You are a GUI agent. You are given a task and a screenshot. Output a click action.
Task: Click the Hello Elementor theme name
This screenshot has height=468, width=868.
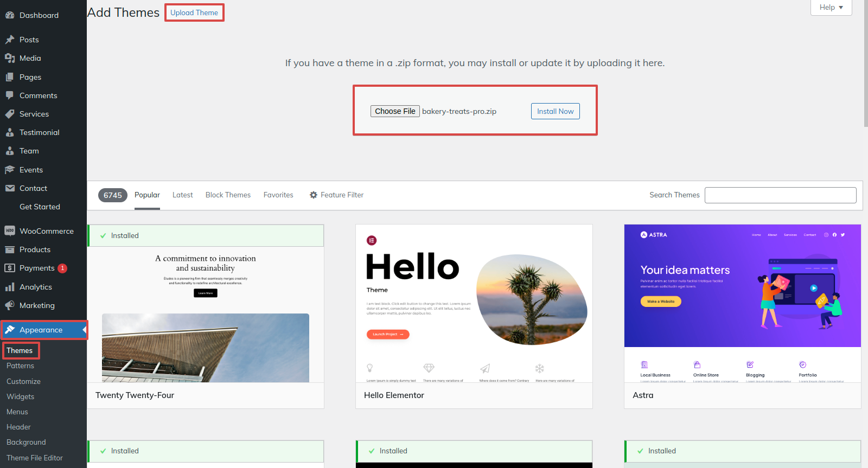394,395
